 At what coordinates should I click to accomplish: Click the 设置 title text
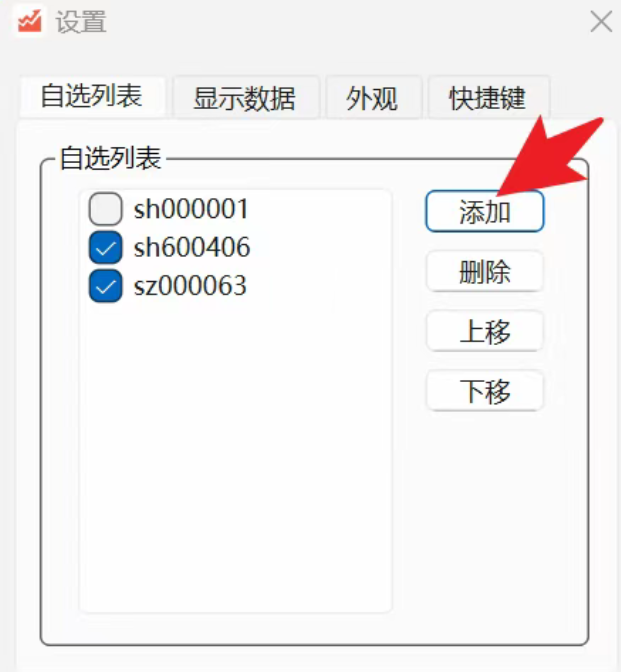click(x=81, y=21)
